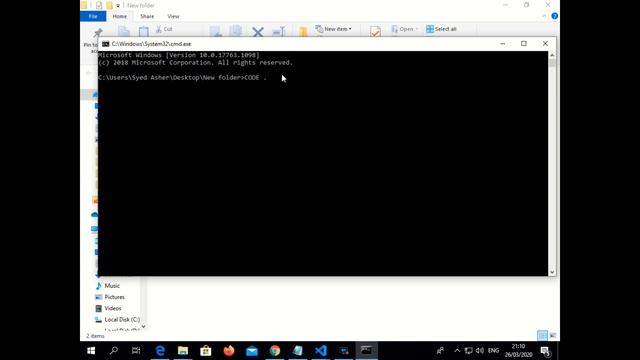Image resolution: width=640 pixels, height=360 pixels.
Task: Click Select all in Explorer ribbon
Action: click(441, 29)
